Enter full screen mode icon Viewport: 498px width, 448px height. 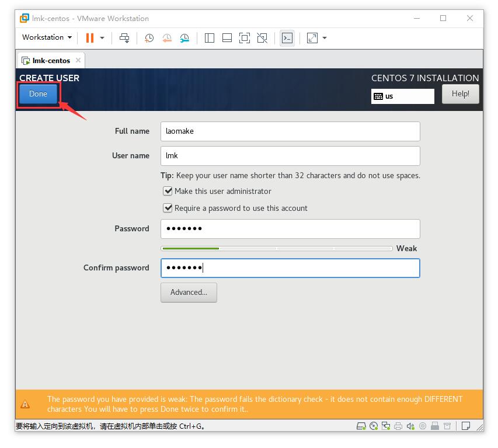(x=244, y=38)
